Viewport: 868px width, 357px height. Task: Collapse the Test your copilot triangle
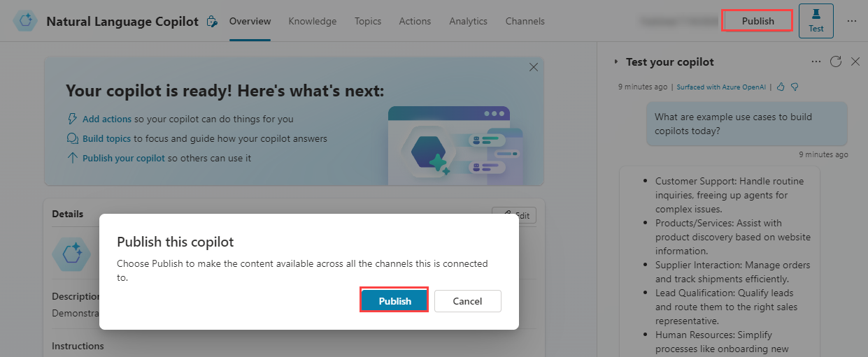(x=616, y=61)
